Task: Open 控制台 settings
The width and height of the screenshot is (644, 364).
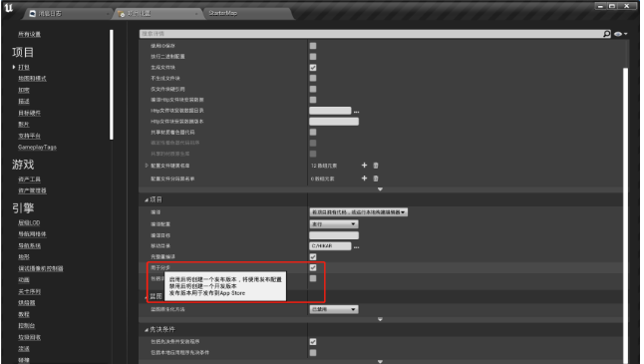Action: click(x=26, y=325)
